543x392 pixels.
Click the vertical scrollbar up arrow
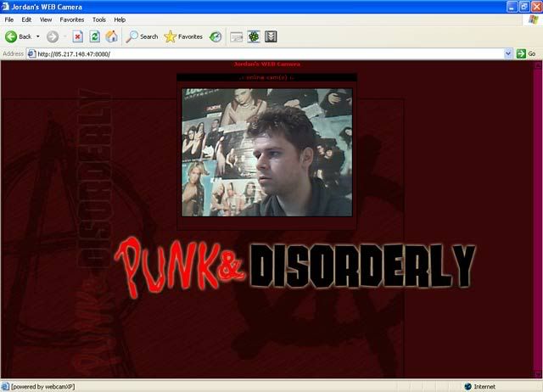(538, 64)
